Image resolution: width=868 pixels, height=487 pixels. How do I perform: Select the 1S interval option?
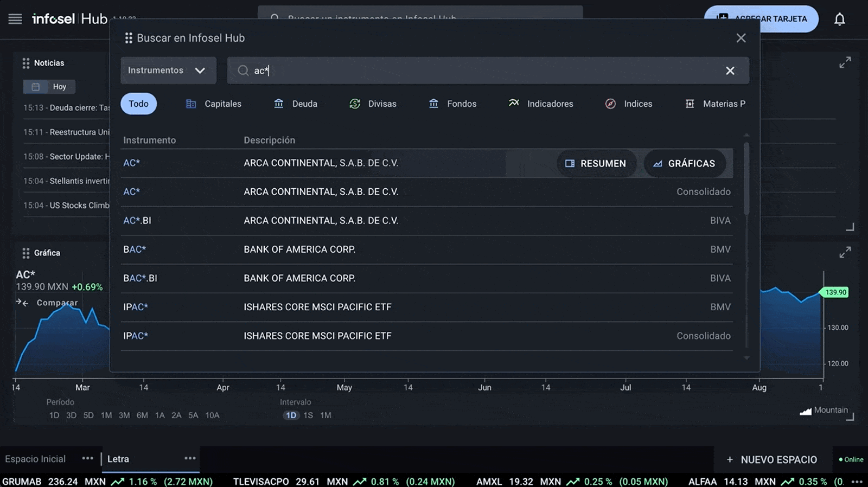tap(308, 415)
